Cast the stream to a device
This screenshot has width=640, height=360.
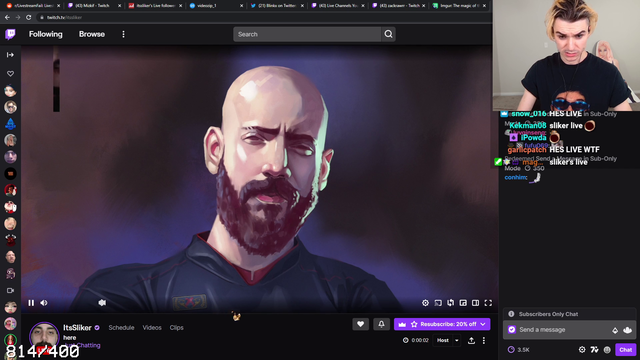coord(438,303)
